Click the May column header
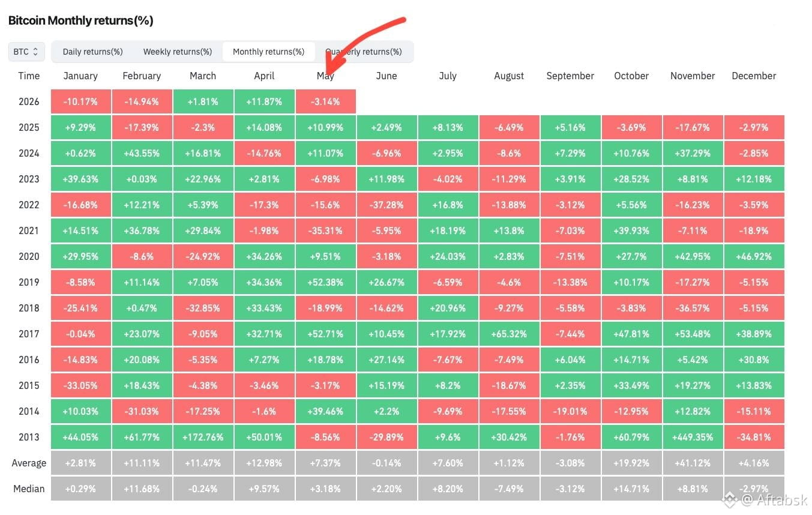The width and height of the screenshot is (812, 515). [x=325, y=76]
